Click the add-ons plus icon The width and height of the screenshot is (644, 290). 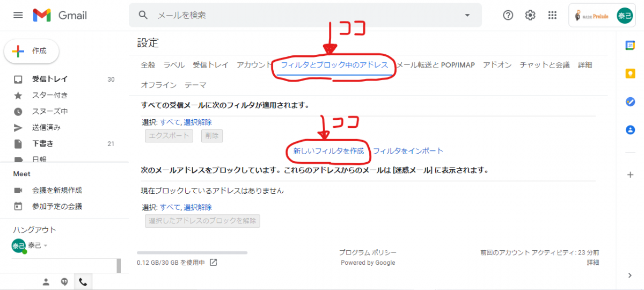630,175
